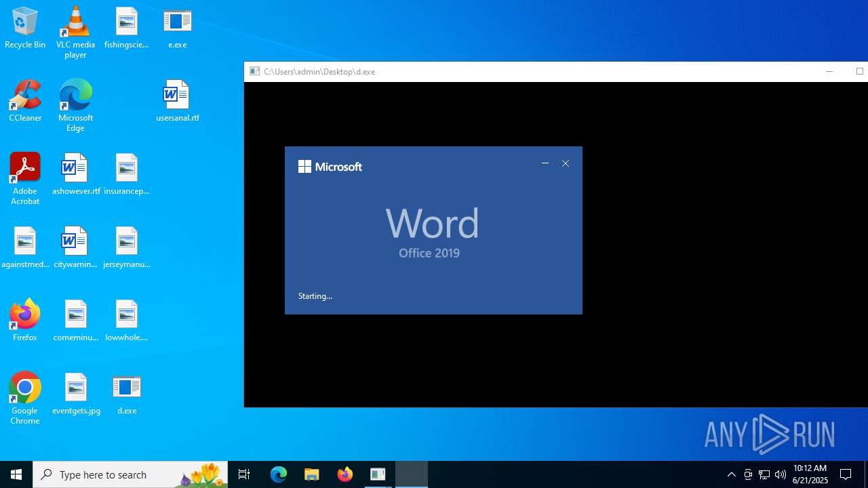
Task: Open volume control tray icon
Action: tap(781, 474)
